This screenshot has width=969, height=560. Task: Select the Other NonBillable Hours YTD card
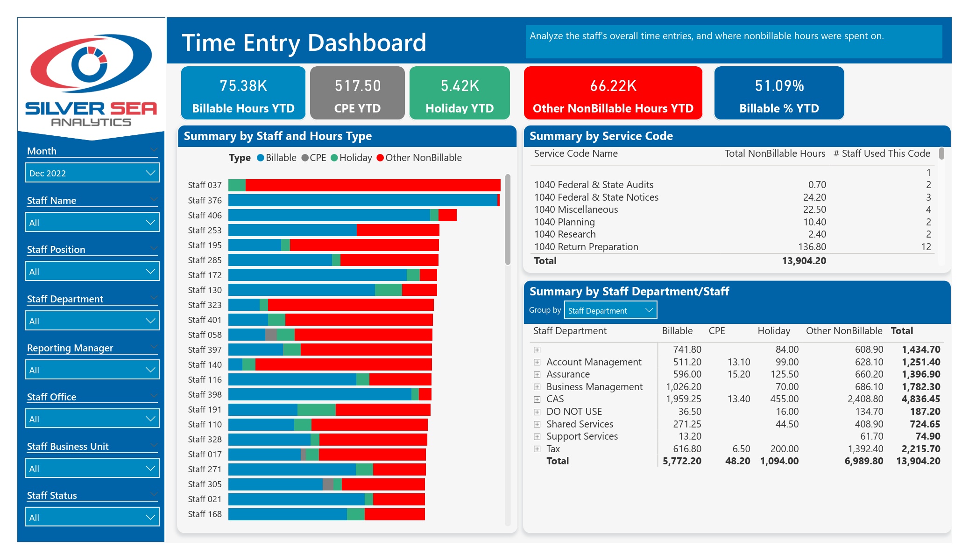[x=613, y=93]
